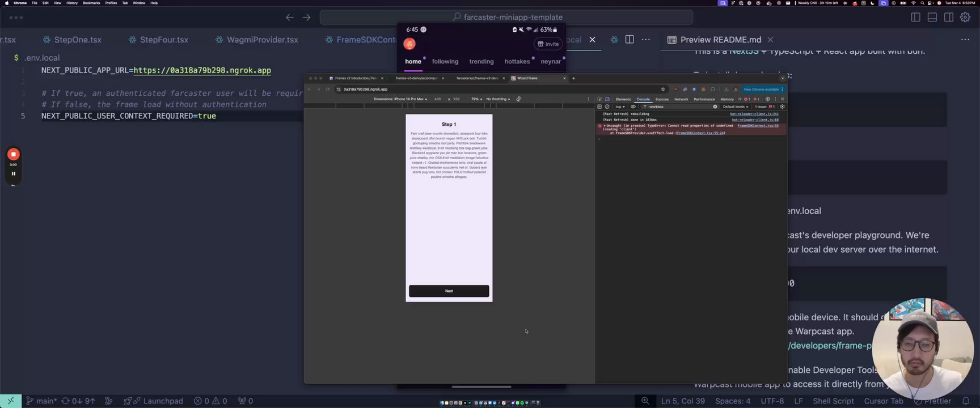The width and height of the screenshot is (980, 408).
Task: Open more actions for README preview group
Action: (965, 40)
